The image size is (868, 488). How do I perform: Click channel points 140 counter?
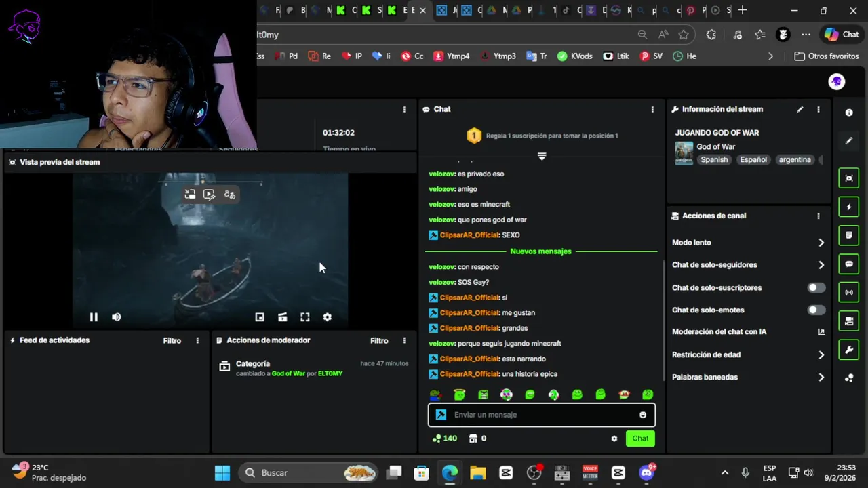click(x=445, y=439)
